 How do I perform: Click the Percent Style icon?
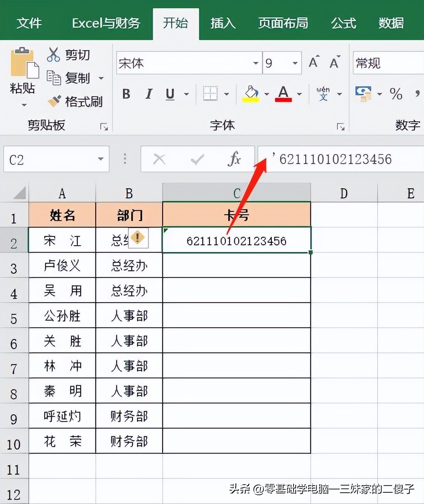[396, 94]
